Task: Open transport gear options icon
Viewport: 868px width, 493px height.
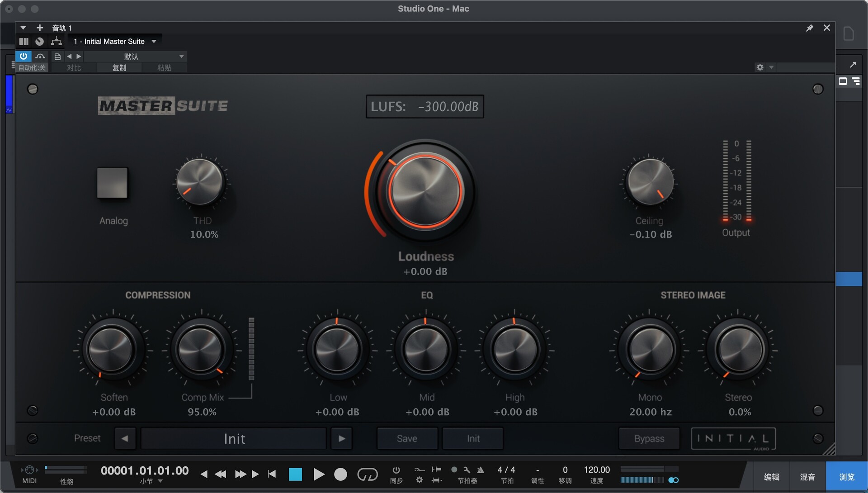Action: [419, 480]
